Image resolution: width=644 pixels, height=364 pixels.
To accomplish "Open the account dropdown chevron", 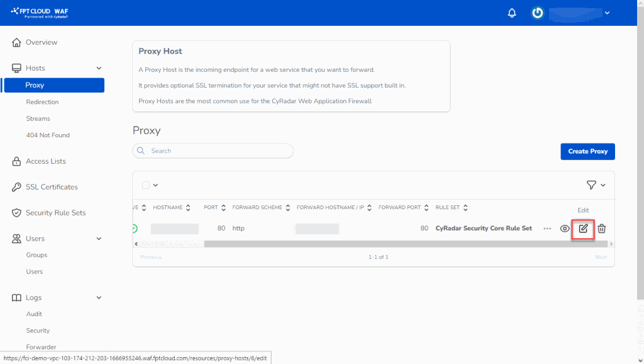I will 607,13.
